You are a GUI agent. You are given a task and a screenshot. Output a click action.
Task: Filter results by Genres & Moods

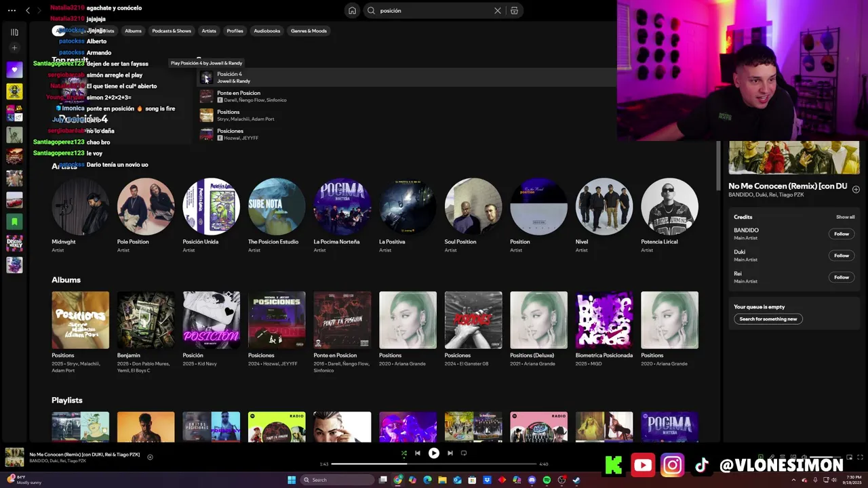tap(309, 31)
